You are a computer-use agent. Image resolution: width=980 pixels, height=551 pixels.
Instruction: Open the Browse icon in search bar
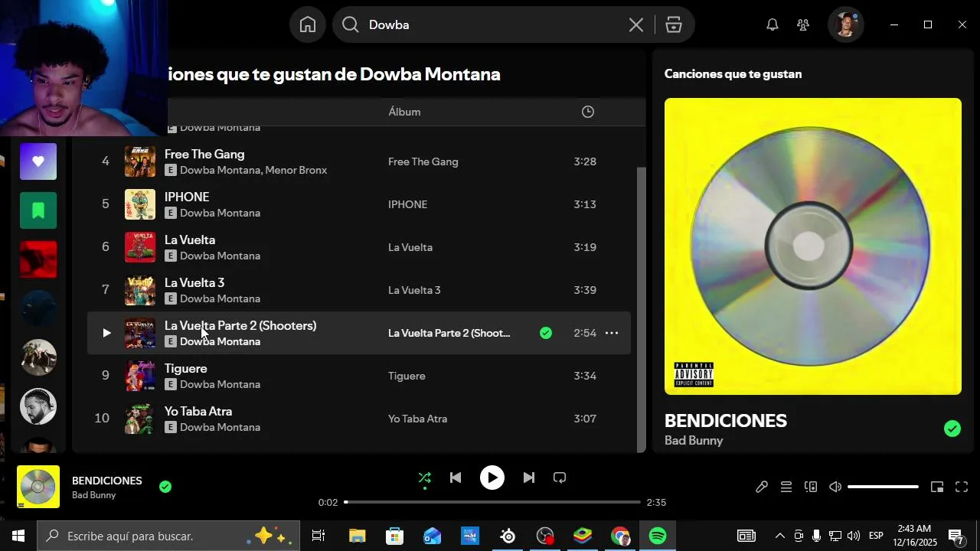click(x=674, y=25)
